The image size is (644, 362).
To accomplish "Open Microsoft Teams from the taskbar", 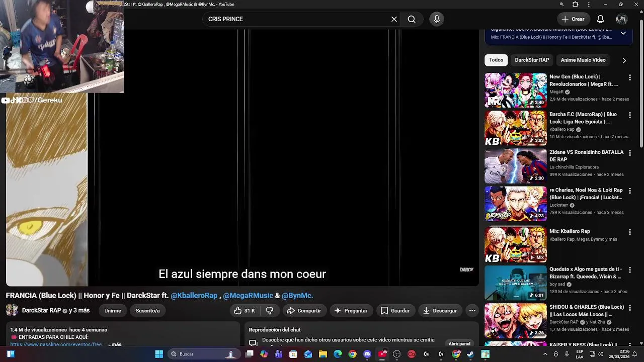I will tap(279, 354).
